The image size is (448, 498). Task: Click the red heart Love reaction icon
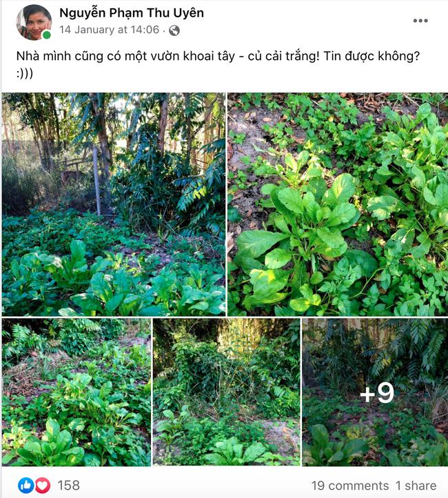[x=43, y=486]
